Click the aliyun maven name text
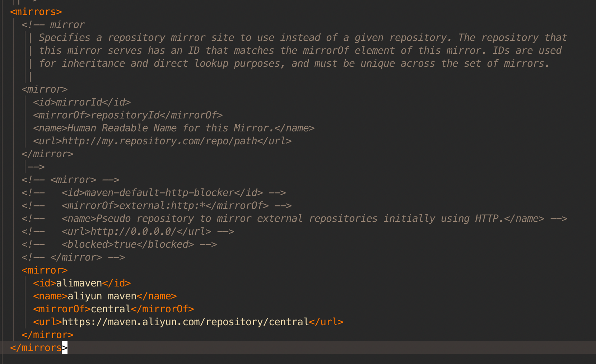596x364 pixels. click(102, 296)
